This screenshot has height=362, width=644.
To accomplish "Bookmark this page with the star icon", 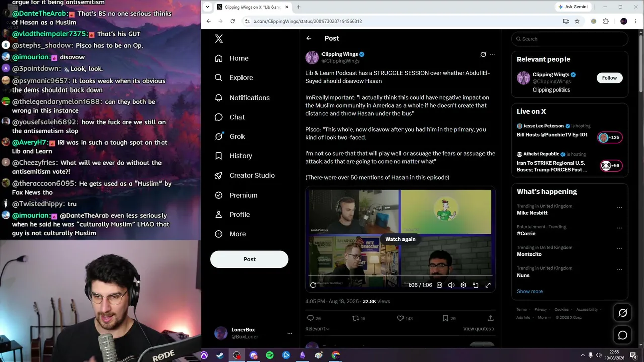I will tap(577, 21).
